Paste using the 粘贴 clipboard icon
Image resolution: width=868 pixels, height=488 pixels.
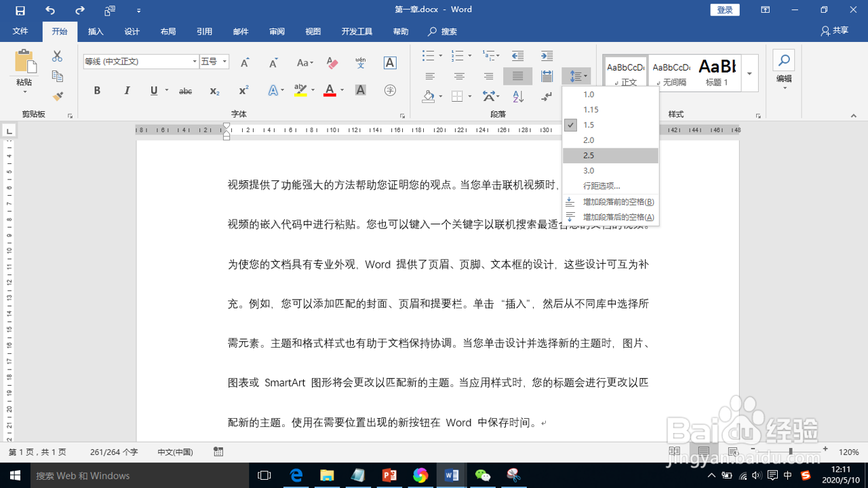pos(26,62)
